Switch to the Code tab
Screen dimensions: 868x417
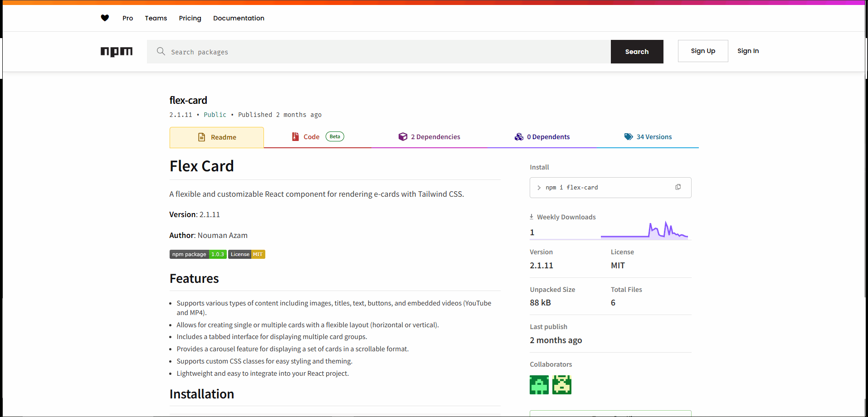[312, 137]
